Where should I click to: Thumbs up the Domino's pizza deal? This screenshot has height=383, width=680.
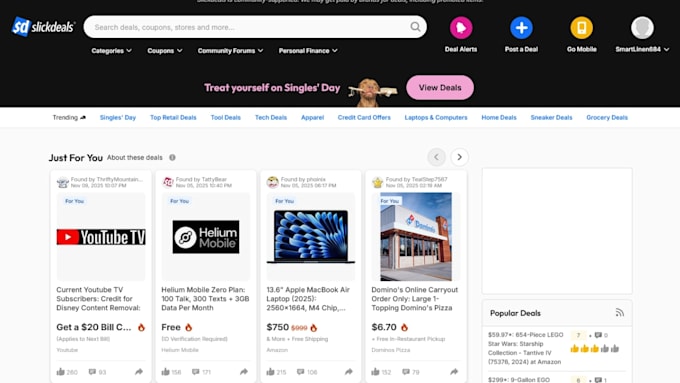point(376,372)
